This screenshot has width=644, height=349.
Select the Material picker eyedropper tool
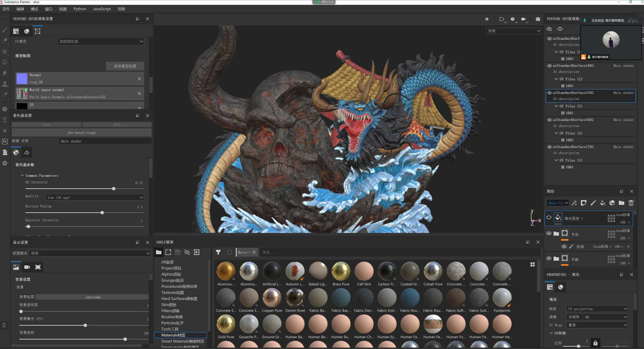(5, 95)
